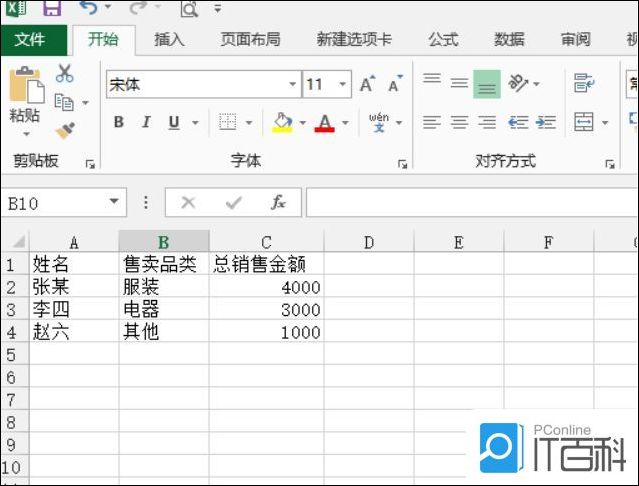The width and height of the screenshot is (639, 486).
Task: Switch to the 页面布局 tab
Action: pos(250,40)
